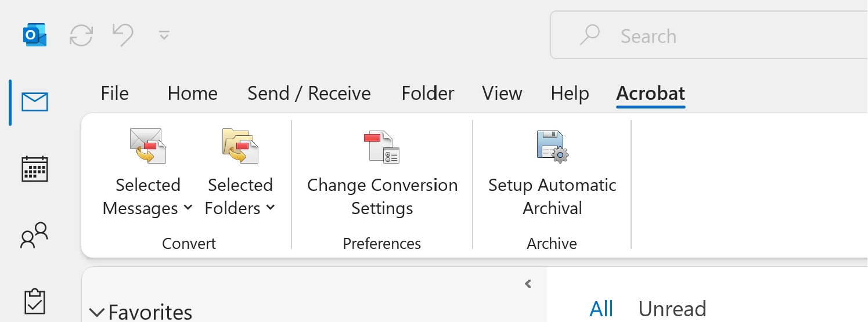The width and height of the screenshot is (868, 322).
Task: Open the Mail view from sidebar
Action: [35, 102]
